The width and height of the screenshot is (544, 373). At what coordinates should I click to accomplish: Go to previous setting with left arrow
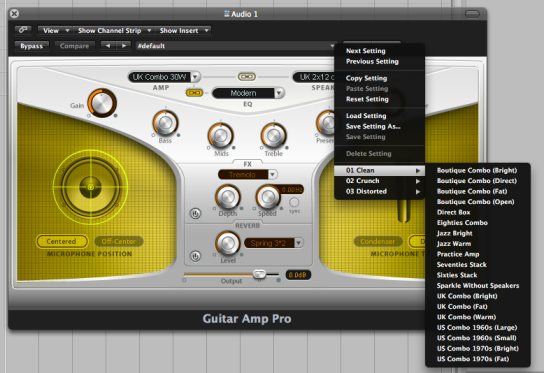(x=108, y=46)
